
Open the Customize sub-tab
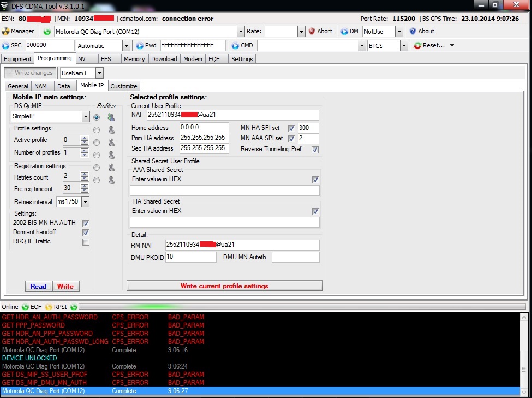click(124, 86)
